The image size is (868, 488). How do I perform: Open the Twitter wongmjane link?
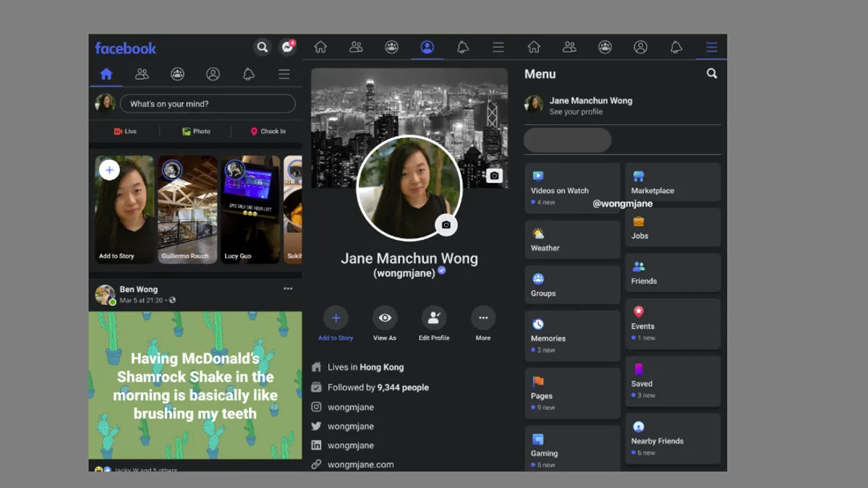[343, 427]
